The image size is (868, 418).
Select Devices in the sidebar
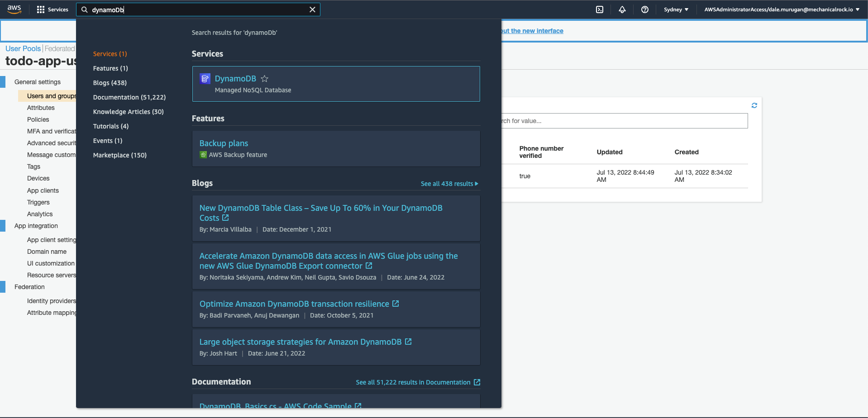pyautogui.click(x=38, y=178)
